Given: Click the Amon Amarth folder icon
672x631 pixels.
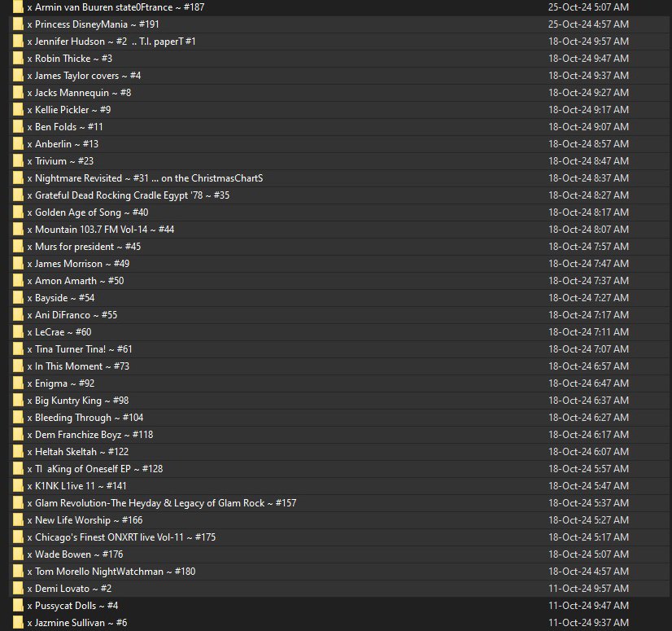Looking at the screenshot, I should (18, 281).
